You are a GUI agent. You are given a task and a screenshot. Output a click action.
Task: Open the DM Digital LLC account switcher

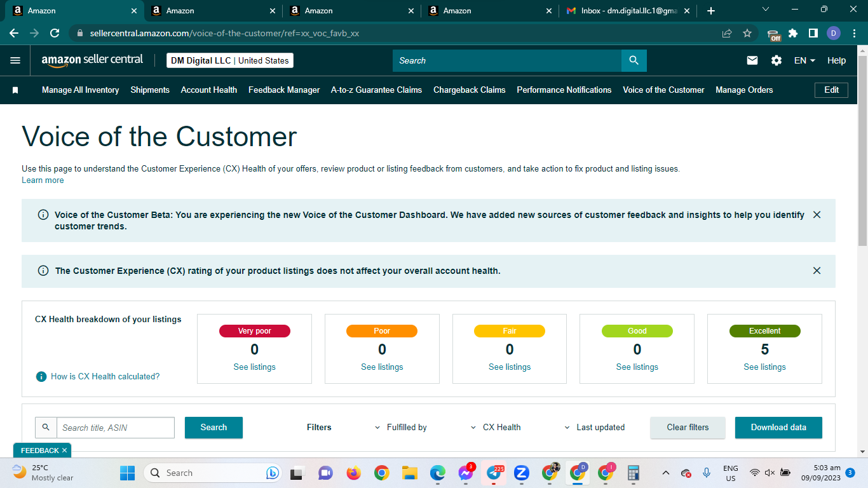[x=230, y=60]
